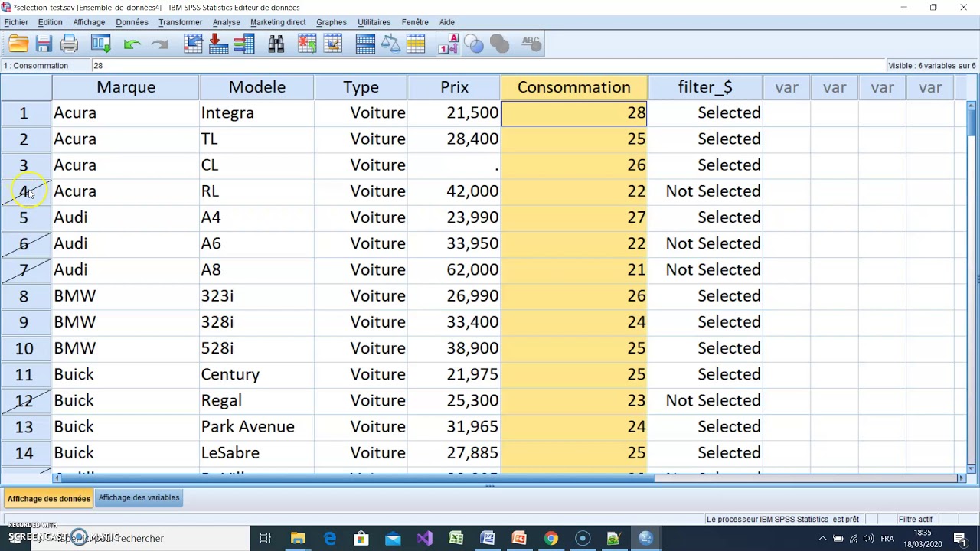Click the Integra model cell
The width and height of the screenshot is (980, 551).
pos(256,113)
